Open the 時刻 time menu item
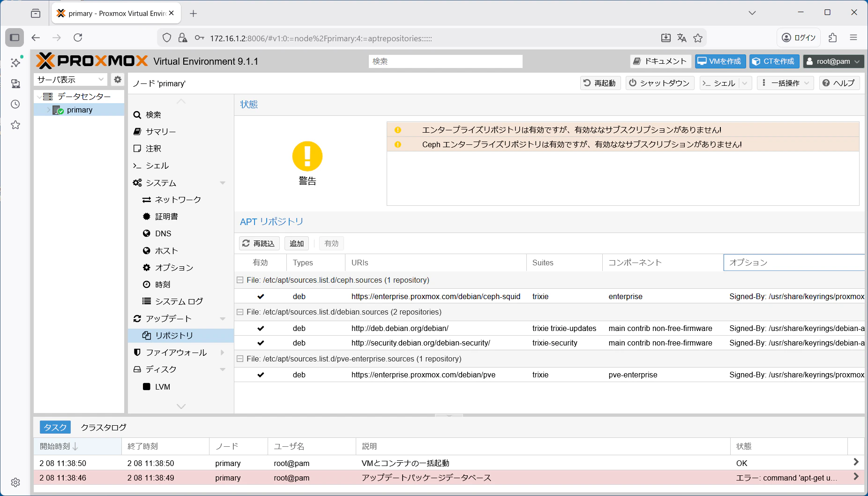 point(181,285)
